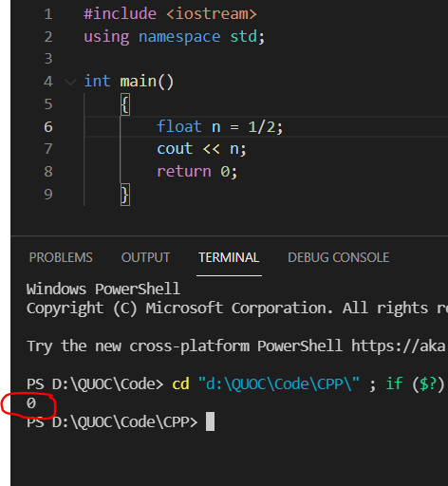
Task: Click 'using namespace std;' line
Action: (174, 37)
